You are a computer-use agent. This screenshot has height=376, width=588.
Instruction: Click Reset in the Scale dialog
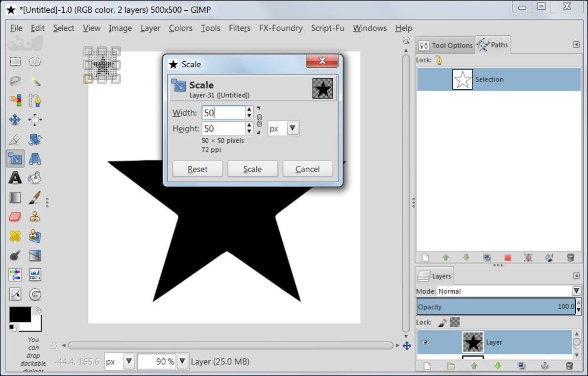tap(197, 169)
